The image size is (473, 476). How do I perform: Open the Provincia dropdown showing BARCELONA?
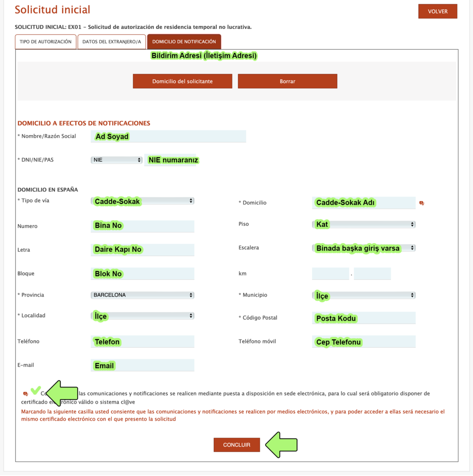tap(142, 295)
